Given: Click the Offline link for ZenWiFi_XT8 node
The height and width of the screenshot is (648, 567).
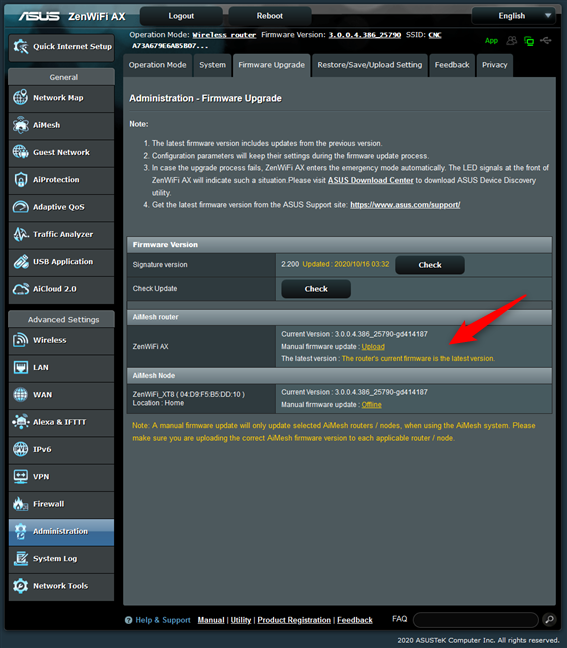Looking at the screenshot, I should [x=372, y=405].
